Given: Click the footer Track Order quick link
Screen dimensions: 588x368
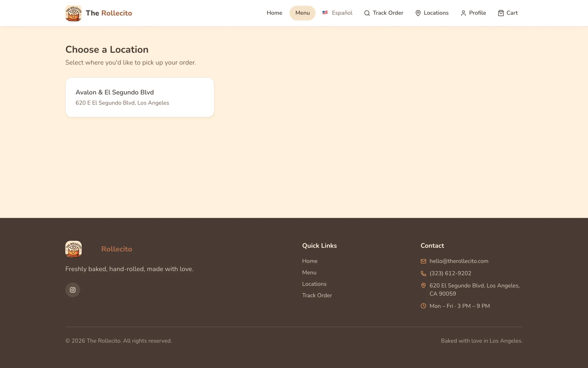Looking at the screenshot, I should pos(317,295).
